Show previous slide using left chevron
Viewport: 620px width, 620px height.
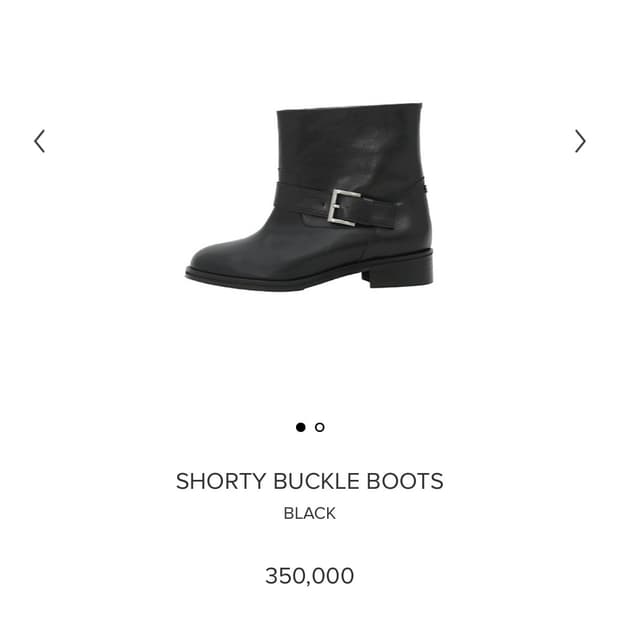[40, 141]
